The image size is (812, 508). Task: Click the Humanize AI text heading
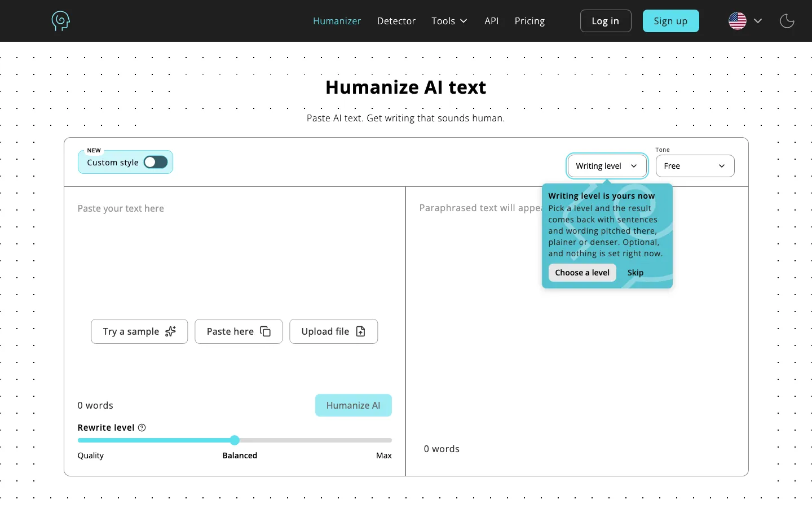(x=405, y=87)
